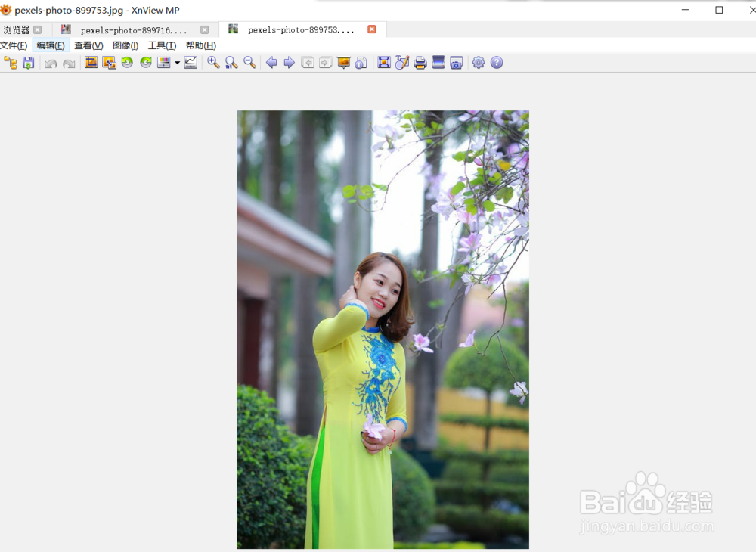Click the Save As disk icon
Viewport: 756px width, 552px height.
(29, 63)
